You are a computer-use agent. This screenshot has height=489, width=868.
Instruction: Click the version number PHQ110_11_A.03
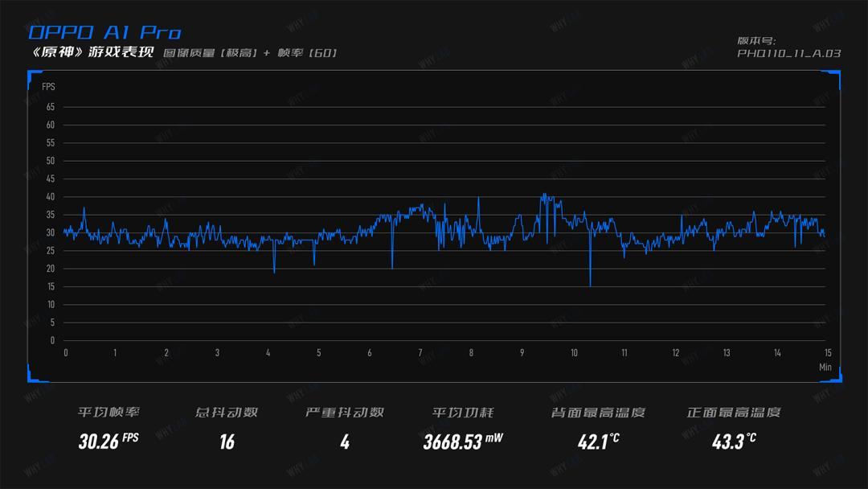click(x=789, y=54)
